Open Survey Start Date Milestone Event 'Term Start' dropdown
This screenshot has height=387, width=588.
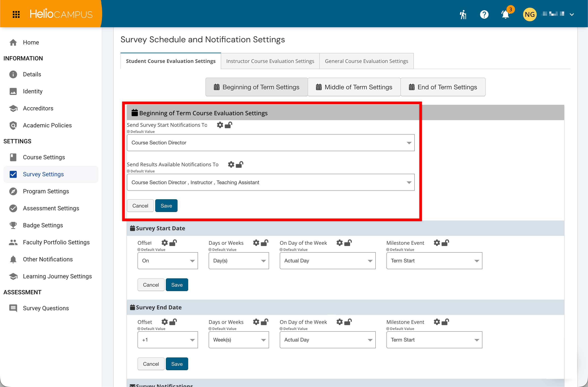point(434,261)
